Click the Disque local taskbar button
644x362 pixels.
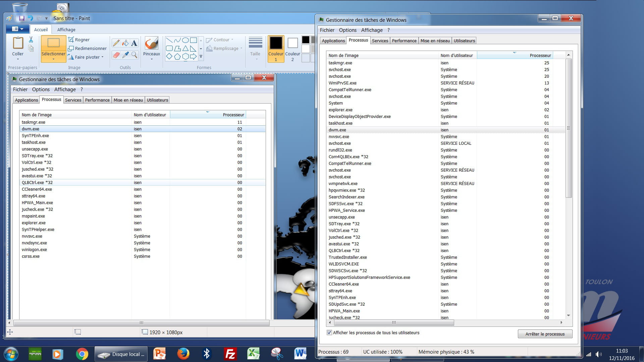click(121, 354)
